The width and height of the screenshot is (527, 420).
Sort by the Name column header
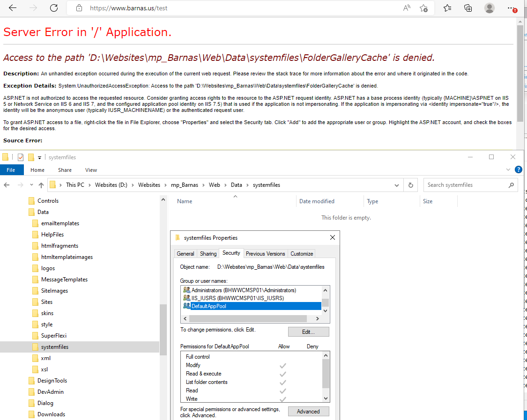pos(236,201)
